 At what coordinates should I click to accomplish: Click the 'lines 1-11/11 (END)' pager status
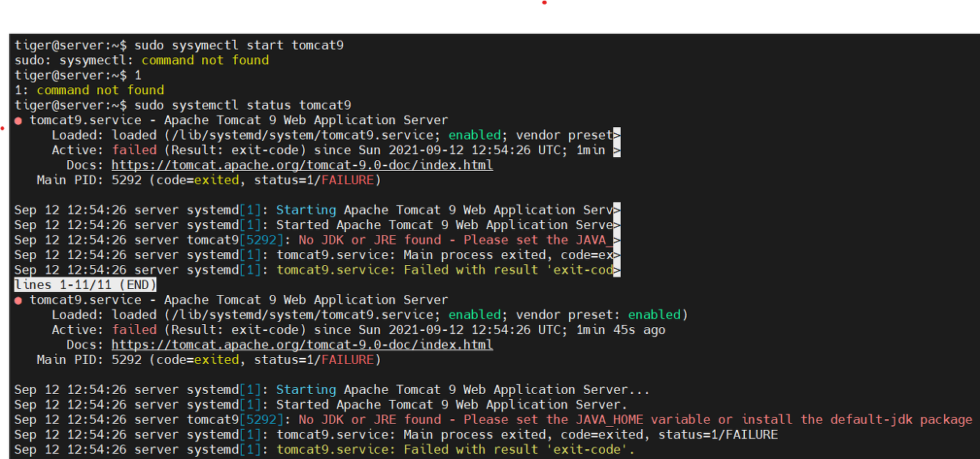86,285
